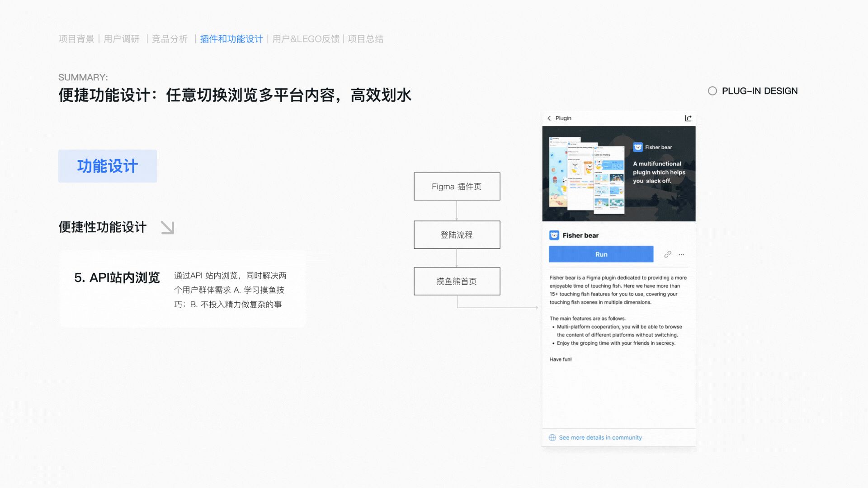Click the 功能设计 blue label
Screen dimensions: 868x488
(x=107, y=166)
